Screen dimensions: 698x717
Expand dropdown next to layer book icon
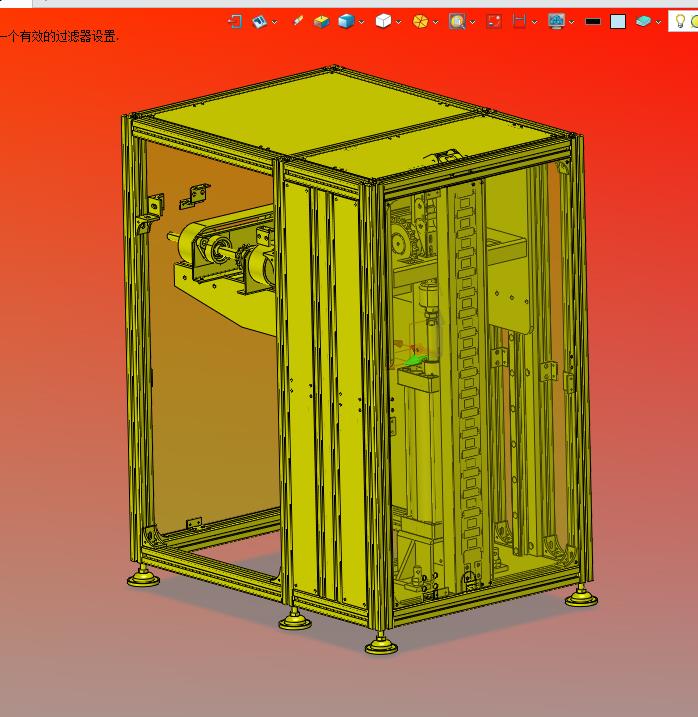click(x=274, y=21)
